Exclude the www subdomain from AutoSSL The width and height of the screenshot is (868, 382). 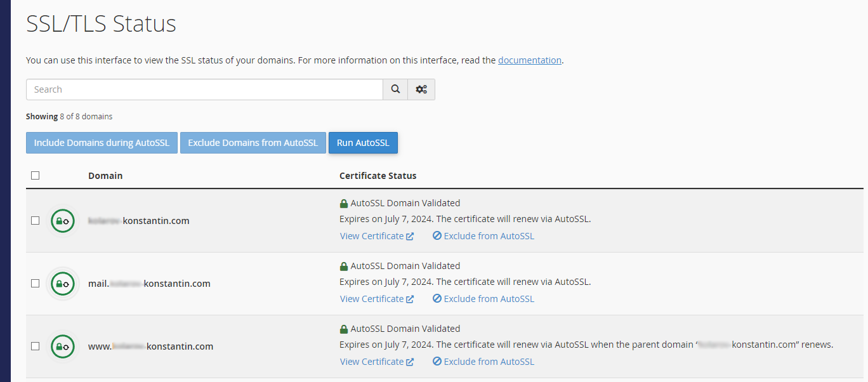[489, 362]
